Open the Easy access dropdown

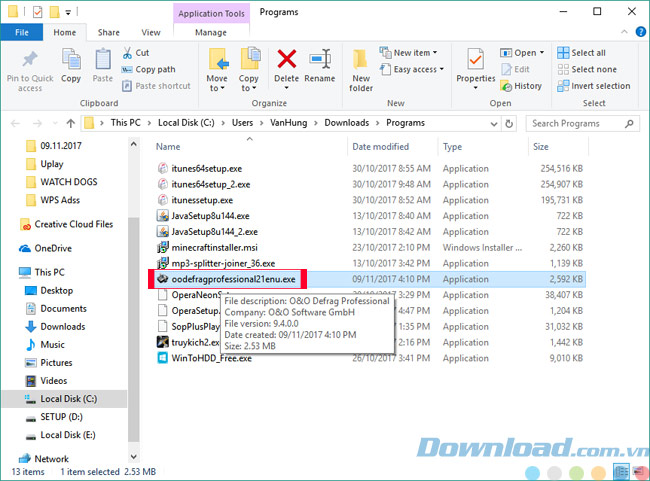pos(411,69)
